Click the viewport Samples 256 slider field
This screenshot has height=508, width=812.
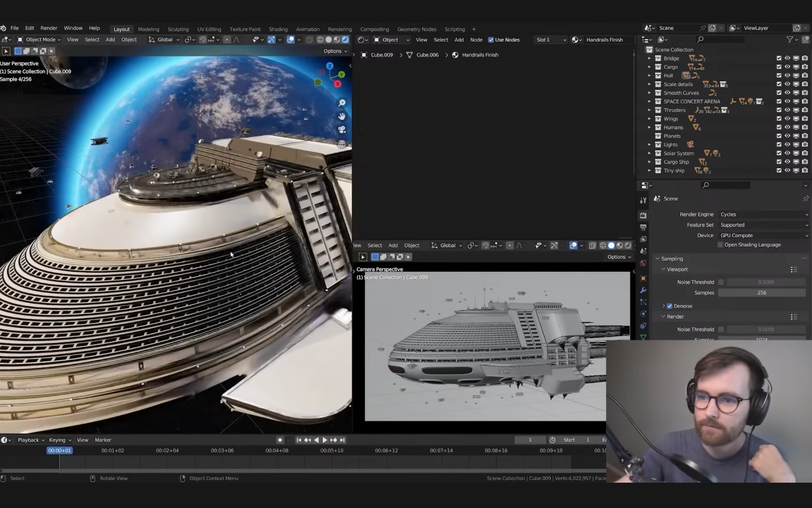click(x=761, y=293)
